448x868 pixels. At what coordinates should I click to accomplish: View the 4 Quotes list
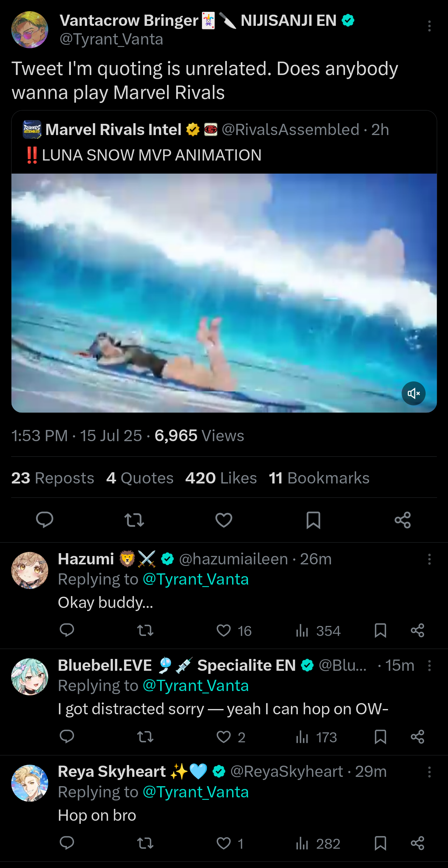point(140,478)
